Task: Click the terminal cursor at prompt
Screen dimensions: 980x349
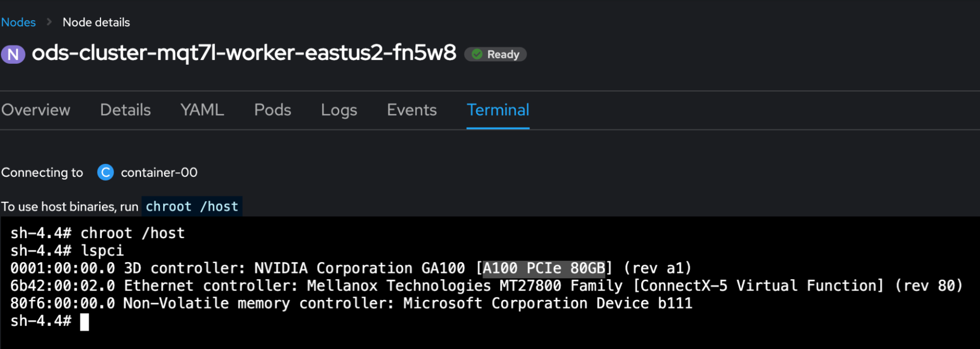Action: pos(85,322)
